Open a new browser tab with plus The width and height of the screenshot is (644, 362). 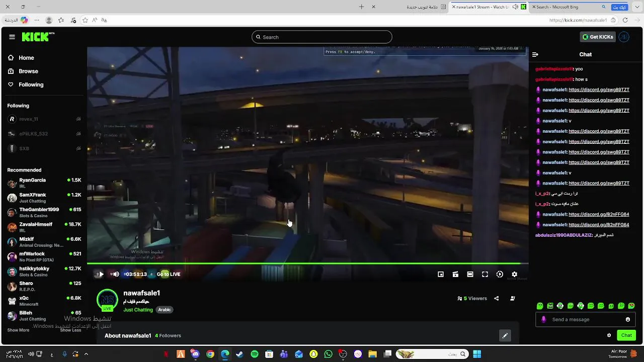coord(361,7)
